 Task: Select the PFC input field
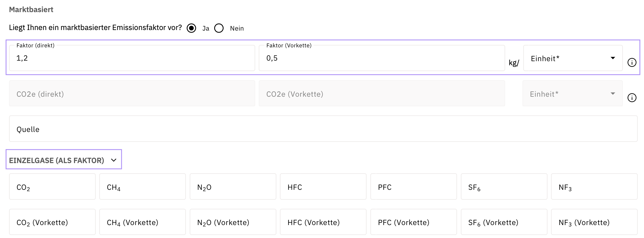pyautogui.click(x=413, y=187)
